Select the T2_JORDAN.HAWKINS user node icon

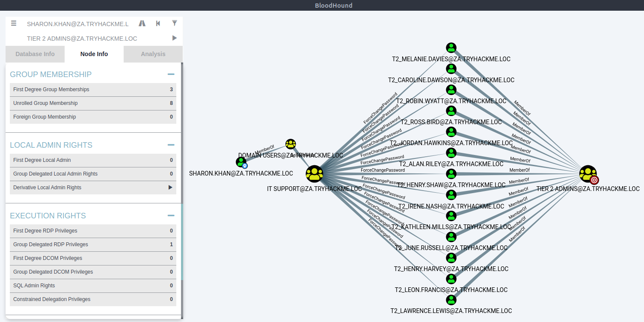coord(451,131)
